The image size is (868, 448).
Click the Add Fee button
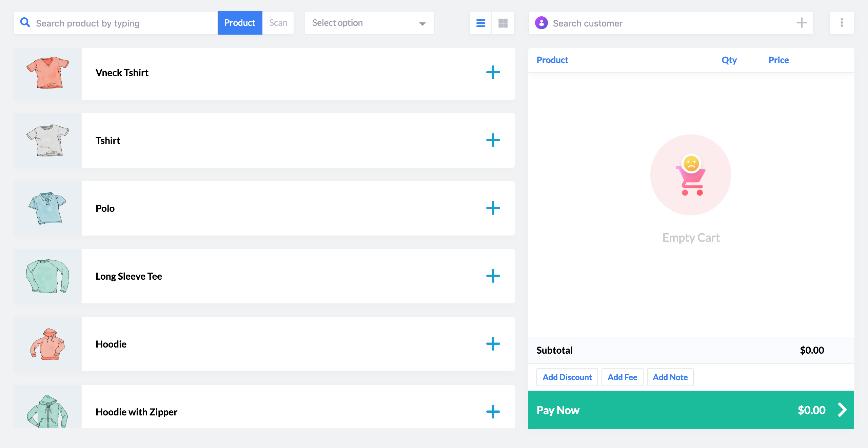622,377
